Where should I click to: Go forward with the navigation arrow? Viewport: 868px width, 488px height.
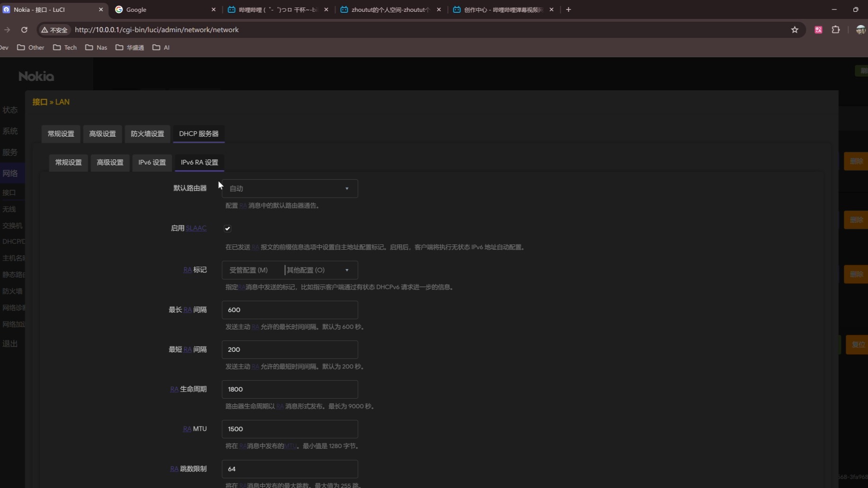(7, 30)
